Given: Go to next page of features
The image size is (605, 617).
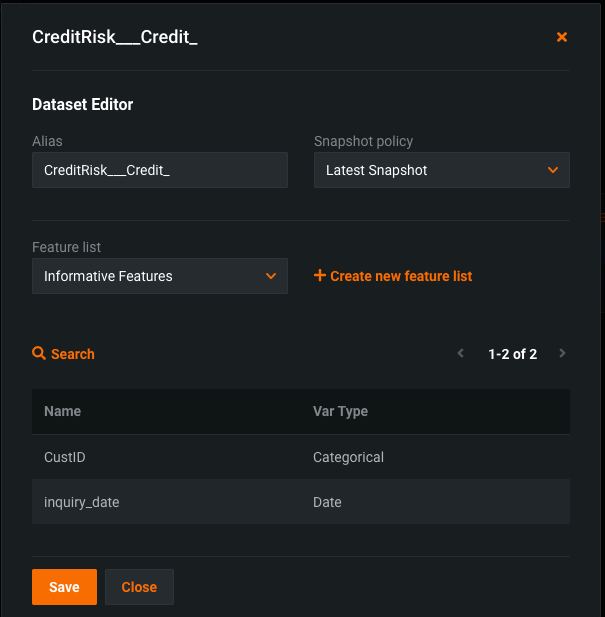Looking at the screenshot, I should coord(562,354).
